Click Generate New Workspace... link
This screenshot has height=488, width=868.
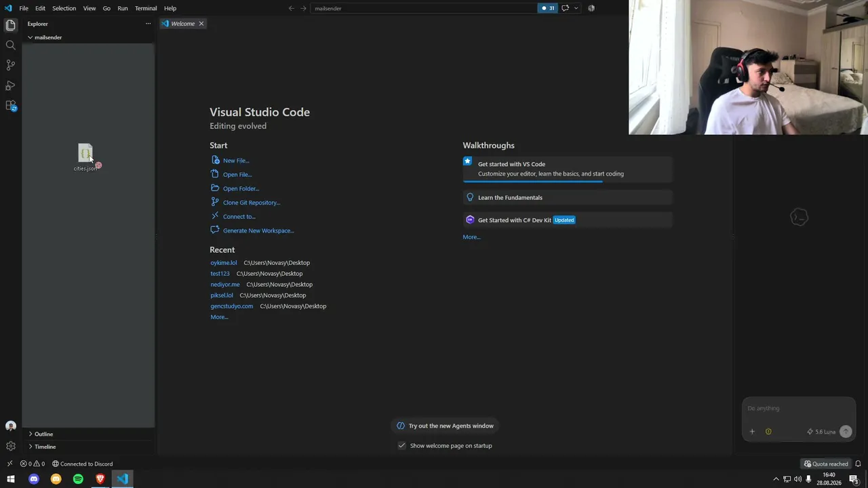[x=258, y=230]
